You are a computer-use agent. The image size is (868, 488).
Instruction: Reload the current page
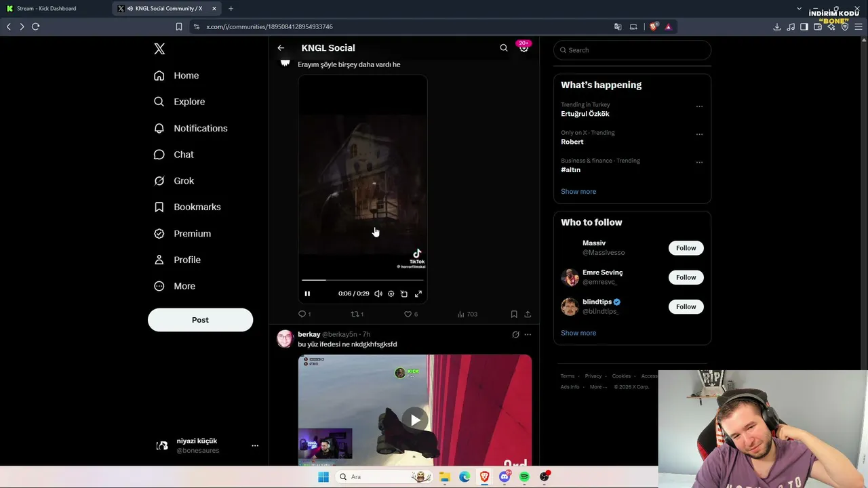coord(35,26)
